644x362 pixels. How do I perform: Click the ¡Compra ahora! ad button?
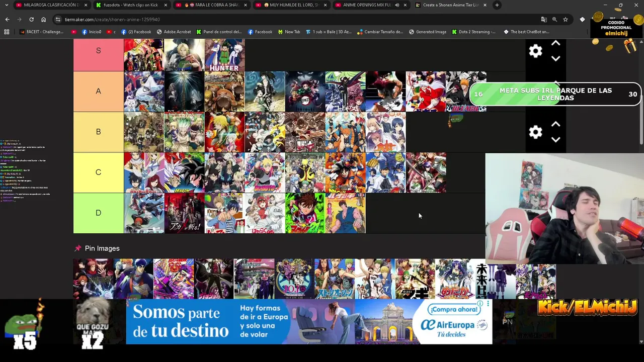coord(454,309)
